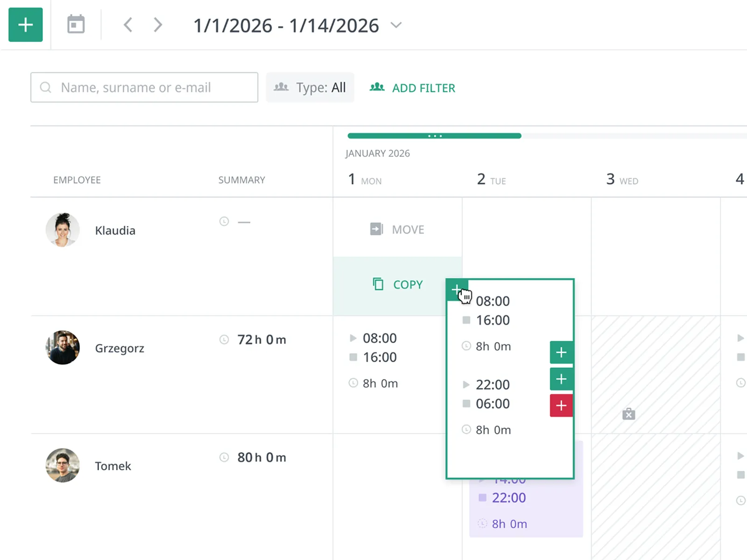Open Tomek's profile avatar
This screenshot has height=560, width=747.
(63, 465)
